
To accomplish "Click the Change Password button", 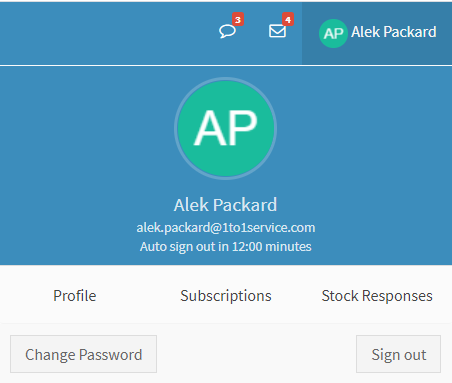I will click(83, 354).
